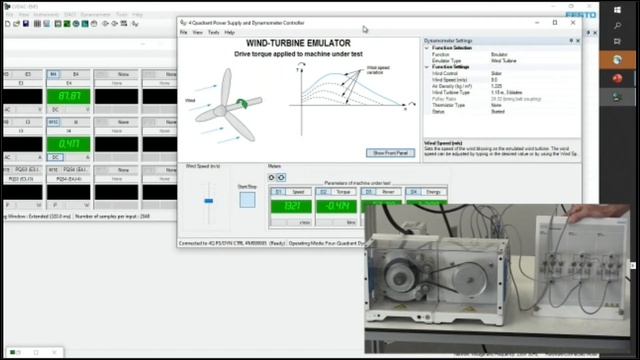
Task: Open the round Phasor Analyzer icon in LVDAC-EMS toolbar
Action: [x=76, y=24]
